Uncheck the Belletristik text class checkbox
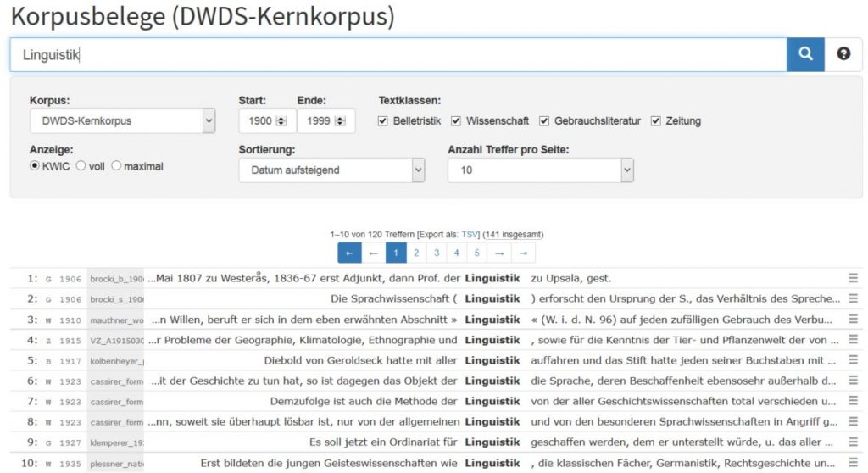Screen dimensions: 868x473 pyautogui.click(x=384, y=121)
